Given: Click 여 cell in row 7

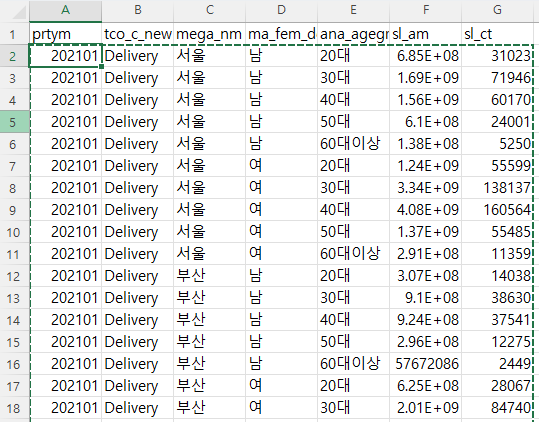Looking at the screenshot, I should click(x=282, y=166).
